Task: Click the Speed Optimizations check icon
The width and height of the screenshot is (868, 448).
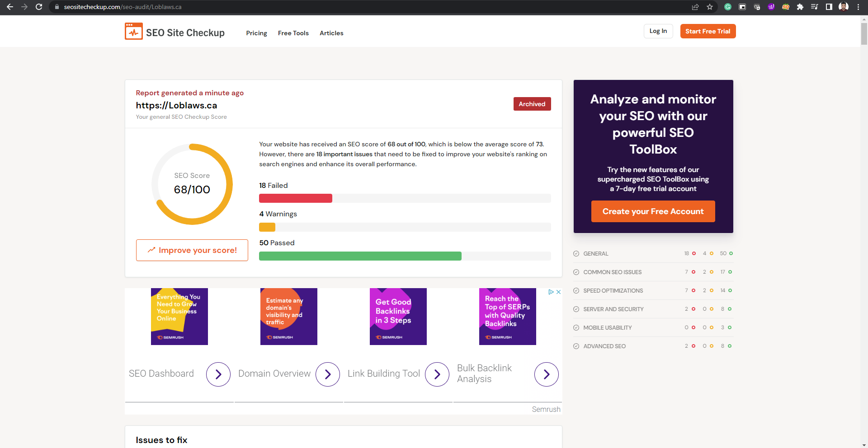Action: point(576,291)
